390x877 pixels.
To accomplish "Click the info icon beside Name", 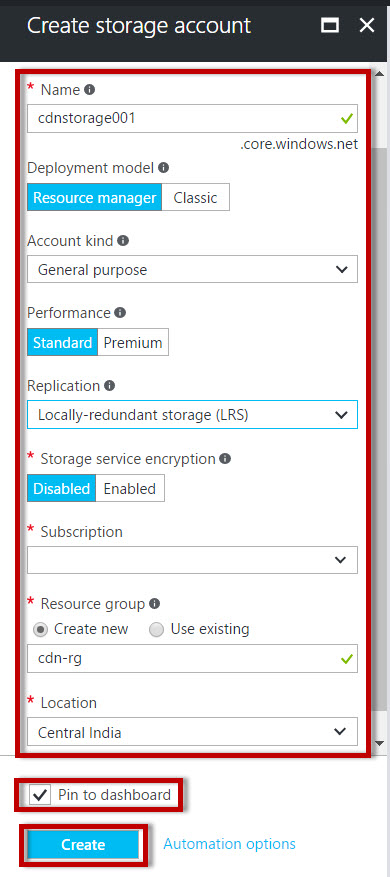I will point(90,89).
